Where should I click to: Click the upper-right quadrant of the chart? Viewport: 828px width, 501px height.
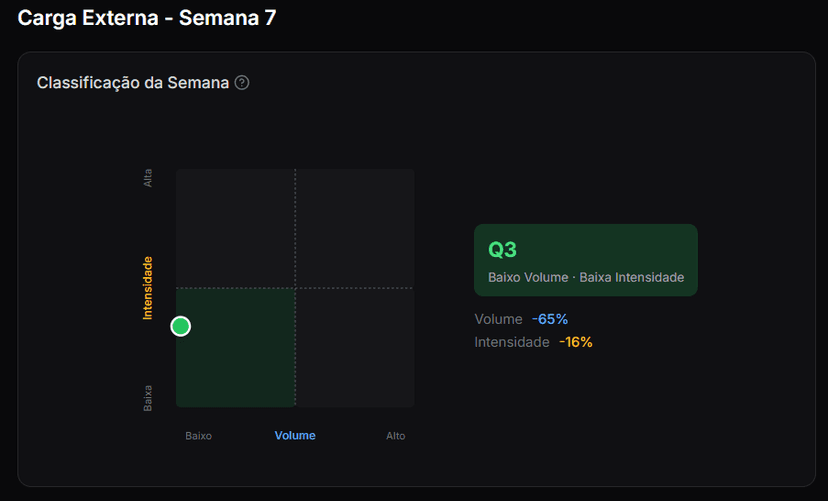354,228
